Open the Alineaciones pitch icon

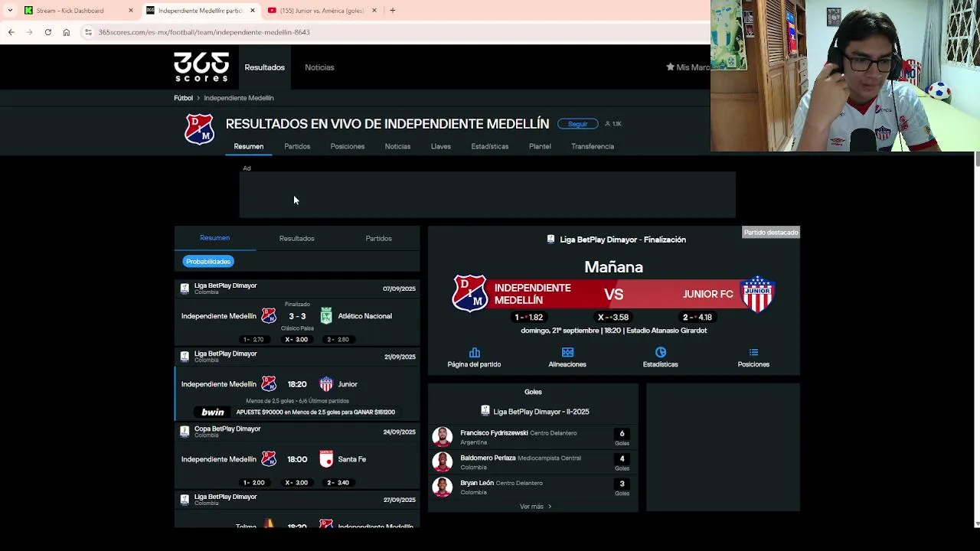click(x=567, y=352)
